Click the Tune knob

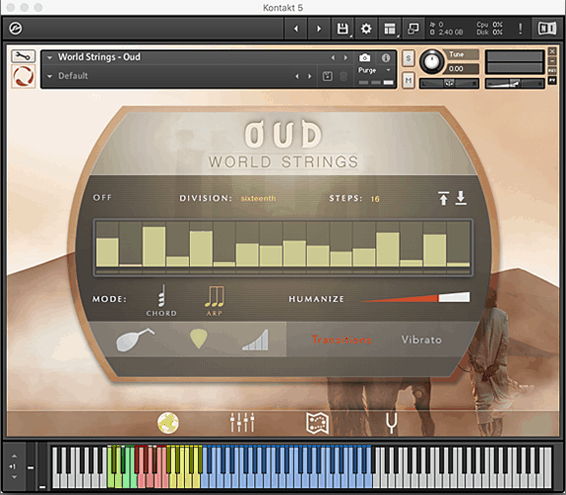click(431, 61)
